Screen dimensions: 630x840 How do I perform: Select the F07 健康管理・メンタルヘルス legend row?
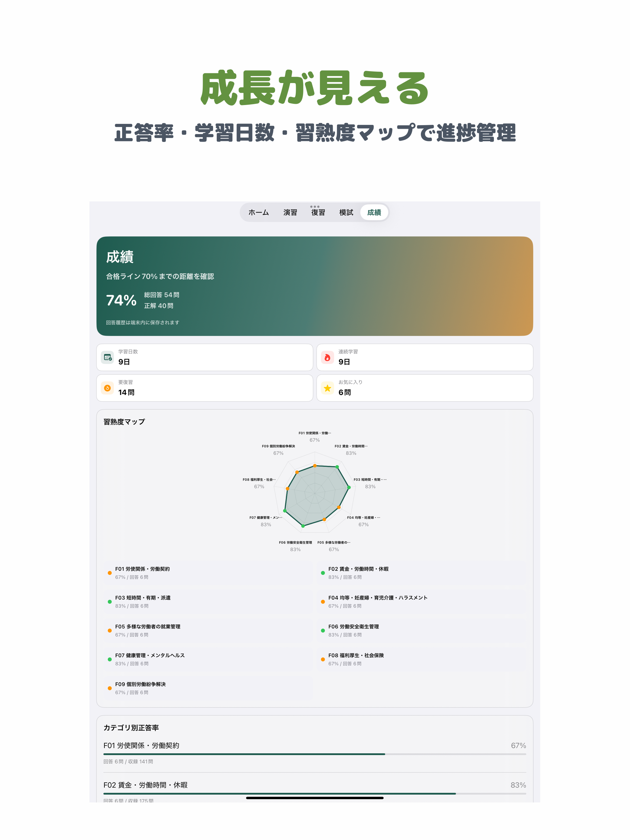208,659
